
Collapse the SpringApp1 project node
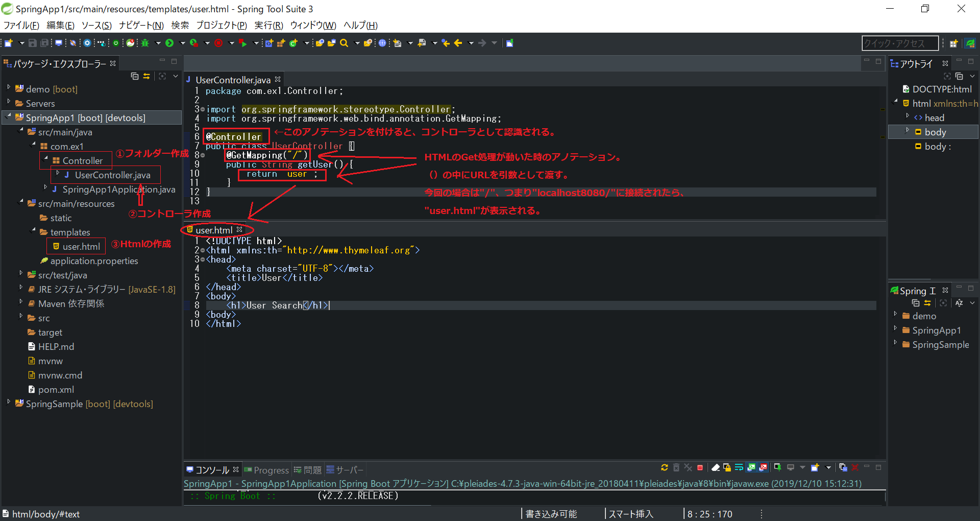(x=9, y=116)
